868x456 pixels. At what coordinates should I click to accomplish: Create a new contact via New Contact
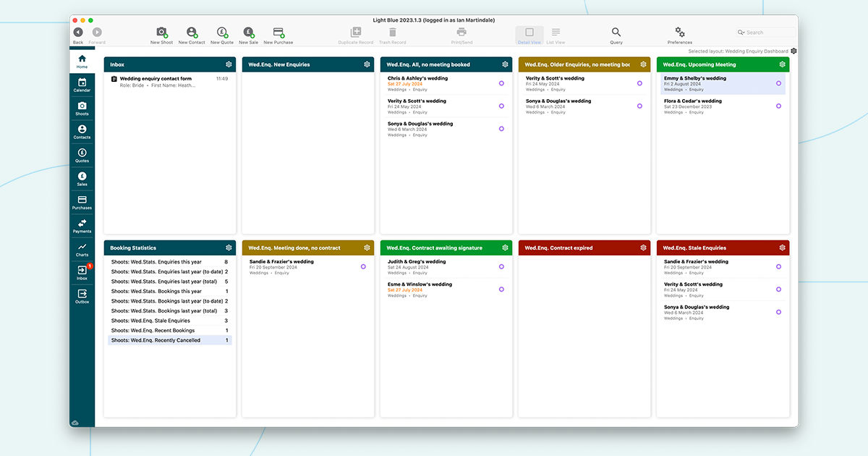click(192, 33)
